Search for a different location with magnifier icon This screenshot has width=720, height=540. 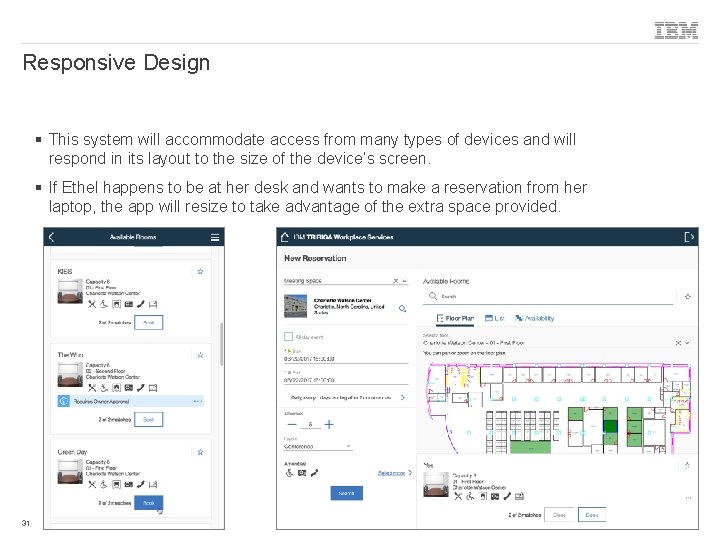[402, 308]
